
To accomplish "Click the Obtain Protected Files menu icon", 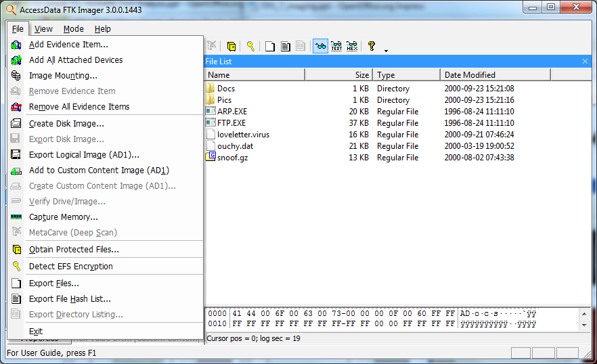I will 17,250.
